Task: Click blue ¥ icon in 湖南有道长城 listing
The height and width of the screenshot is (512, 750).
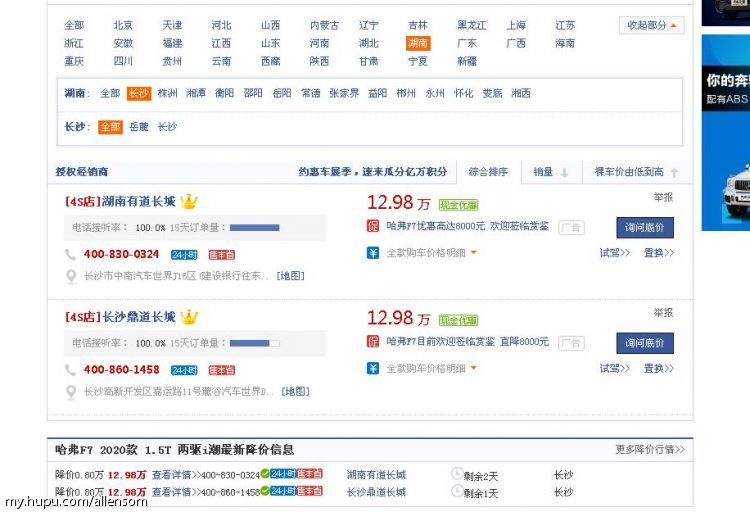Action: pyautogui.click(x=373, y=253)
